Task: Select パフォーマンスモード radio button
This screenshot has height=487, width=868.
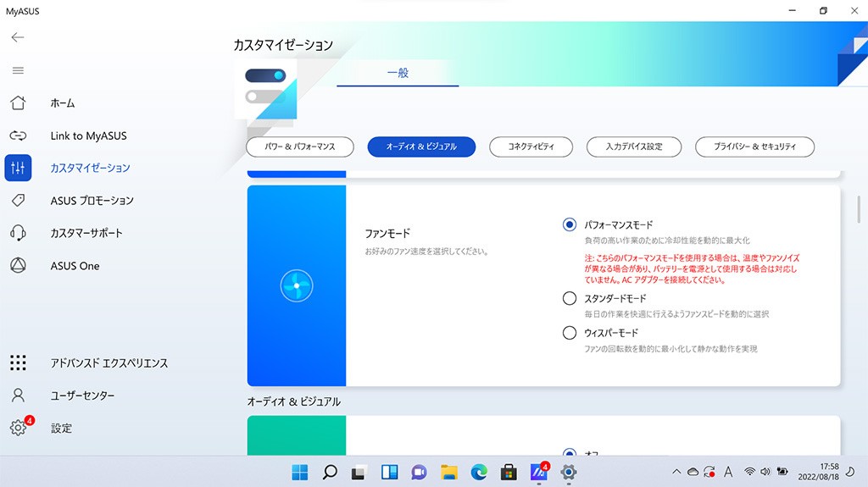Action: click(x=569, y=224)
